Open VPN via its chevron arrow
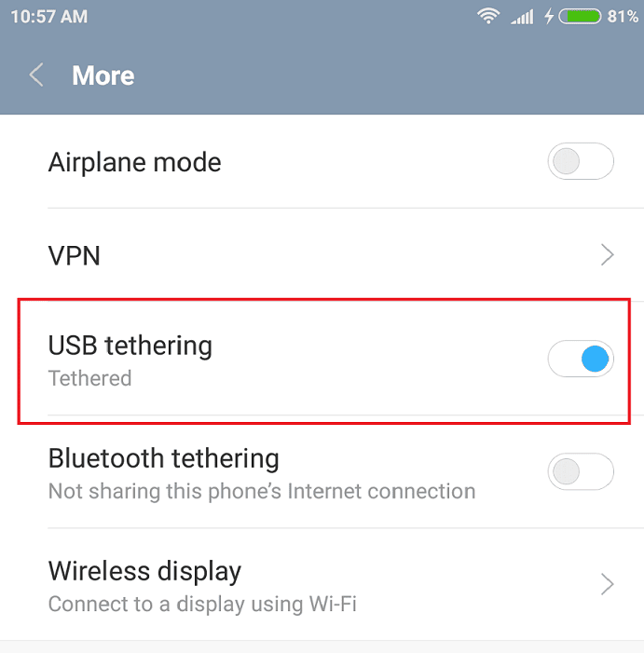Viewport: 644px width, 653px height. (608, 255)
